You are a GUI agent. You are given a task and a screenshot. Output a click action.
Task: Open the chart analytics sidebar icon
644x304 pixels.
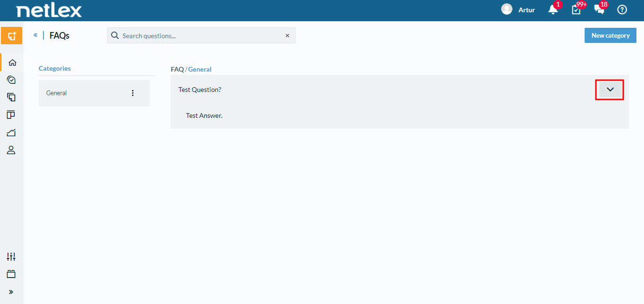coord(11,132)
